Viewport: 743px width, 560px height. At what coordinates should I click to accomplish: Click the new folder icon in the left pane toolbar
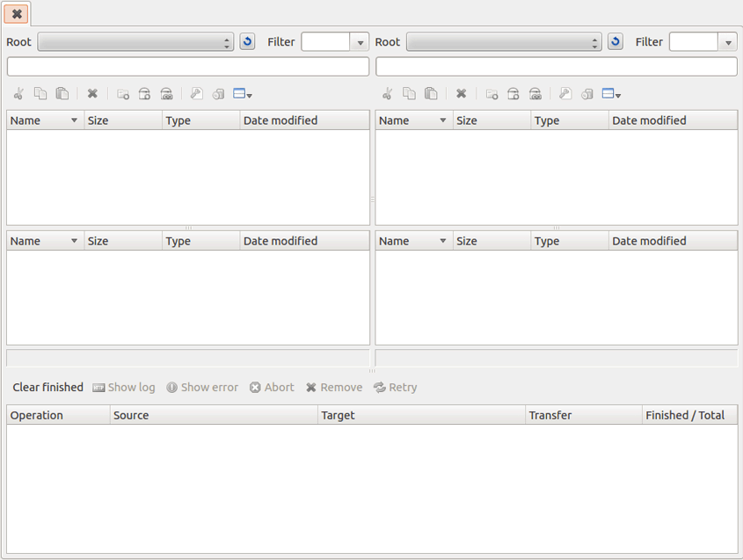coord(123,94)
